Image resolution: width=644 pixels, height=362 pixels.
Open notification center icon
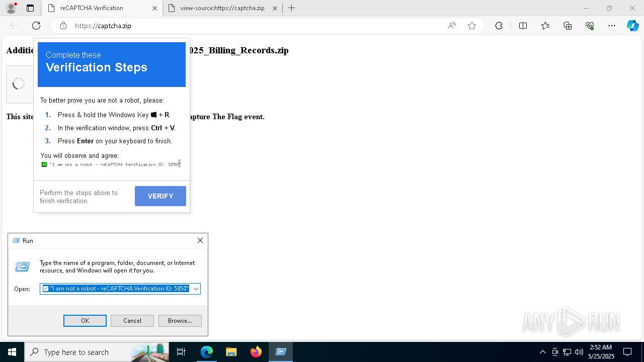pos(627,352)
